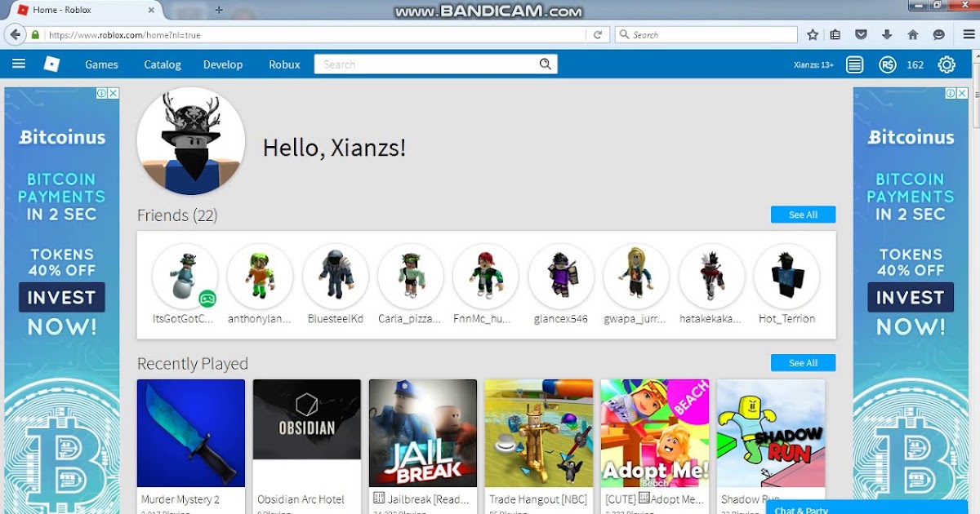Image resolution: width=980 pixels, height=514 pixels.
Task: Click the 'Recently Played' heading
Action: pyautogui.click(x=193, y=364)
